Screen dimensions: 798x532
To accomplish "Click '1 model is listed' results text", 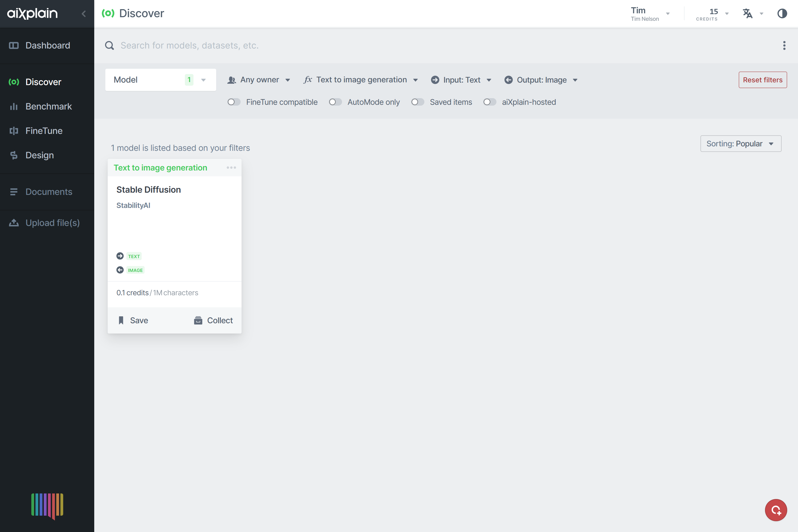I will [180, 148].
